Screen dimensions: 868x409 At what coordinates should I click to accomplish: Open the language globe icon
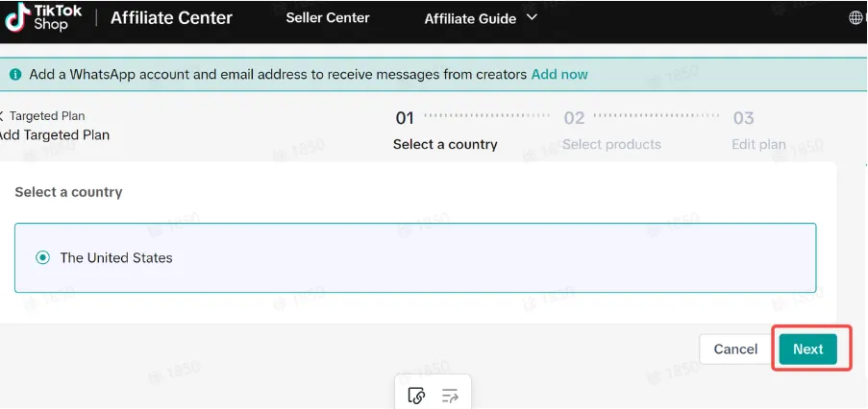(x=856, y=17)
